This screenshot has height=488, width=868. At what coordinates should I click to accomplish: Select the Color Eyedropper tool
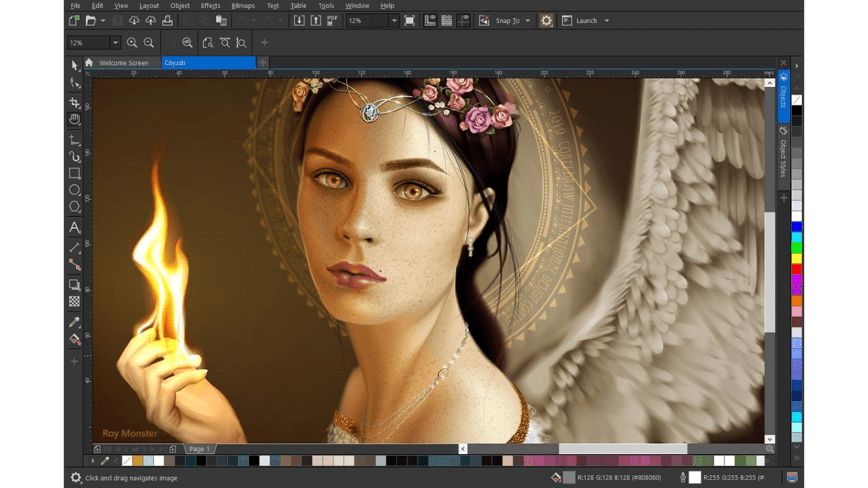(x=75, y=322)
